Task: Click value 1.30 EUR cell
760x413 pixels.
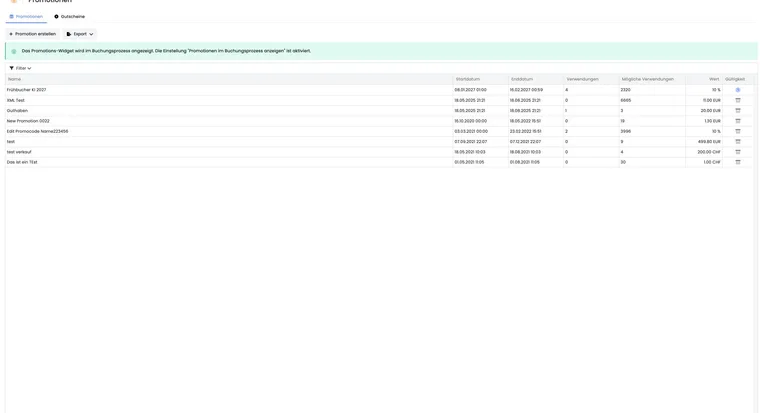Action: pyautogui.click(x=712, y=121)
